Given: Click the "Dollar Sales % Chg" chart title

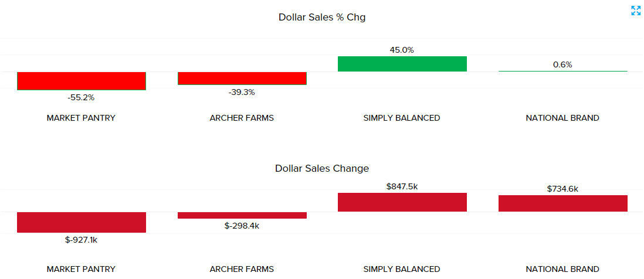Looking at the screenshot, I should point(322,17).
